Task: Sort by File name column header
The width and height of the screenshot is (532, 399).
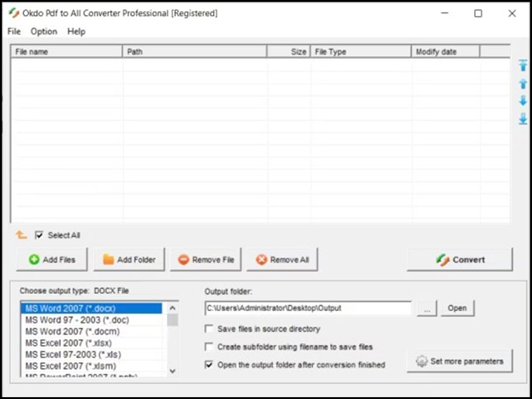Action: tap(67, 52)
